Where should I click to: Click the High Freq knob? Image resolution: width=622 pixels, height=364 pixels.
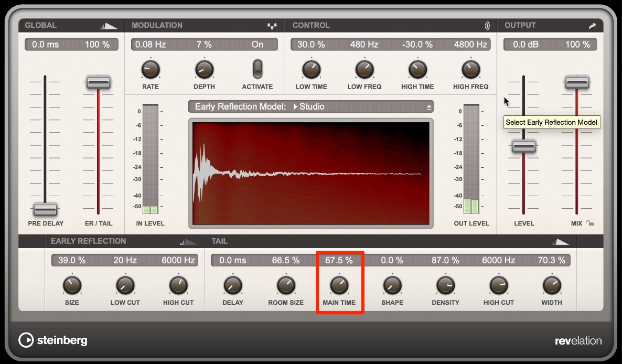471,69
